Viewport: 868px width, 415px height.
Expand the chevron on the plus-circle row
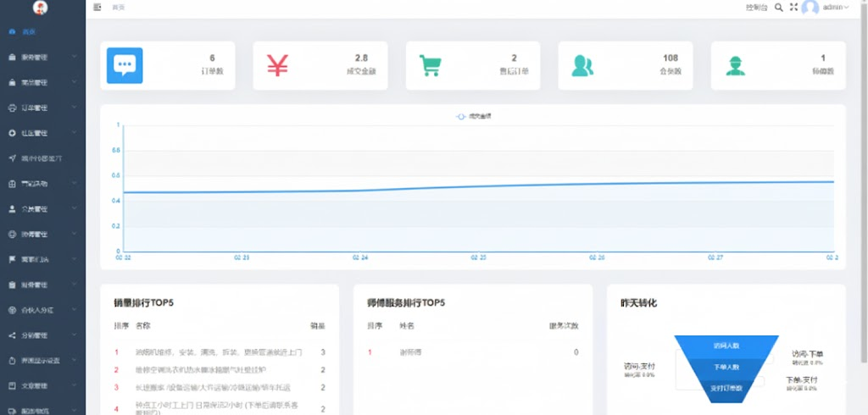click(75, 133)
